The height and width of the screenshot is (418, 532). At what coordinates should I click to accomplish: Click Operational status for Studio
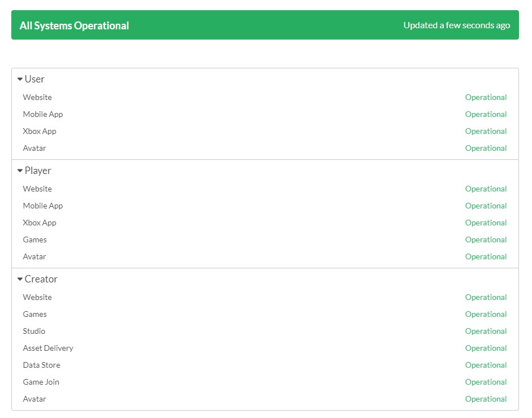point(486,332)
